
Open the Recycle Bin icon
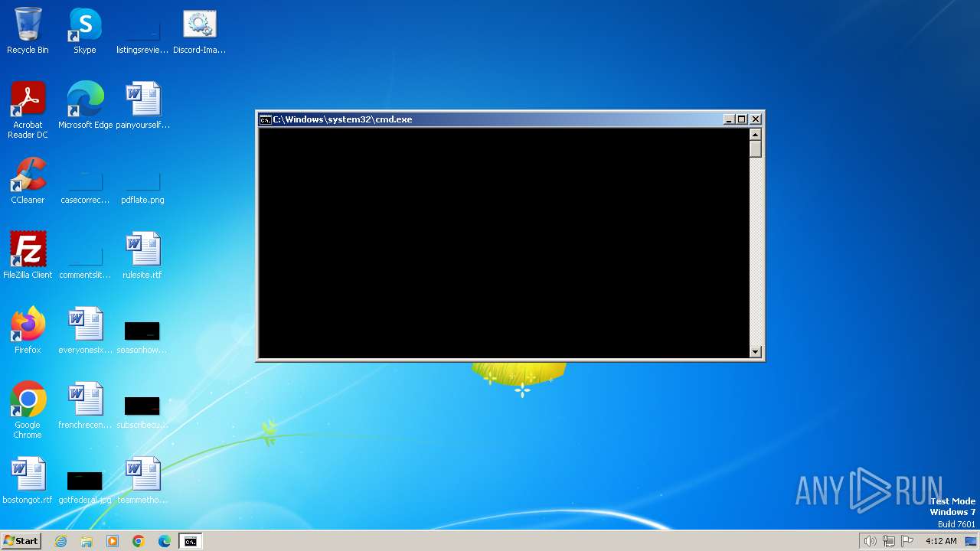tap(28, 31)
